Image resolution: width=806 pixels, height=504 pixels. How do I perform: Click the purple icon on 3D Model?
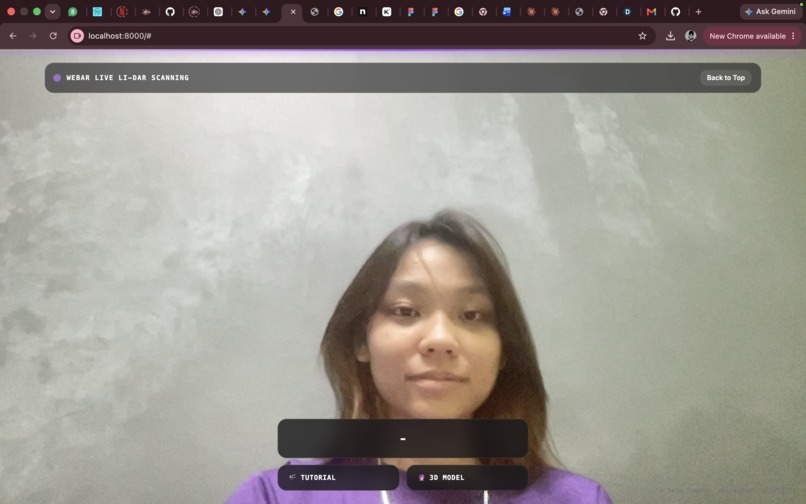[422, 477]
